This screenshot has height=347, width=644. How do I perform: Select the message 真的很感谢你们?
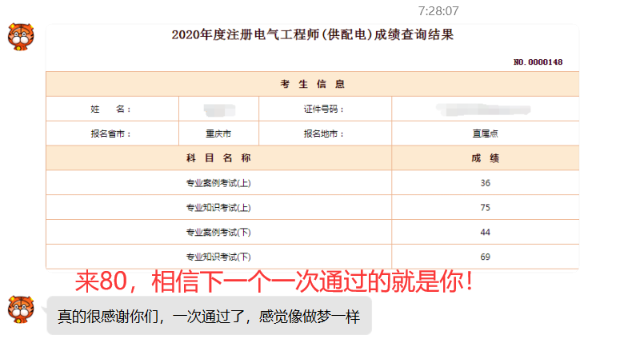tap(209, 316)
